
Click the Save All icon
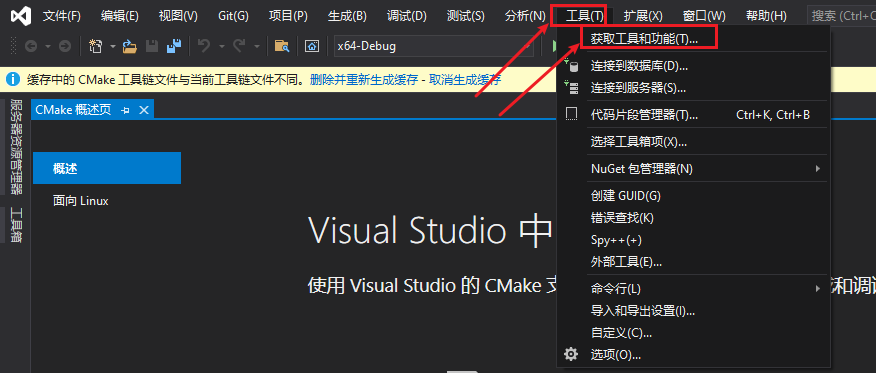175,46
